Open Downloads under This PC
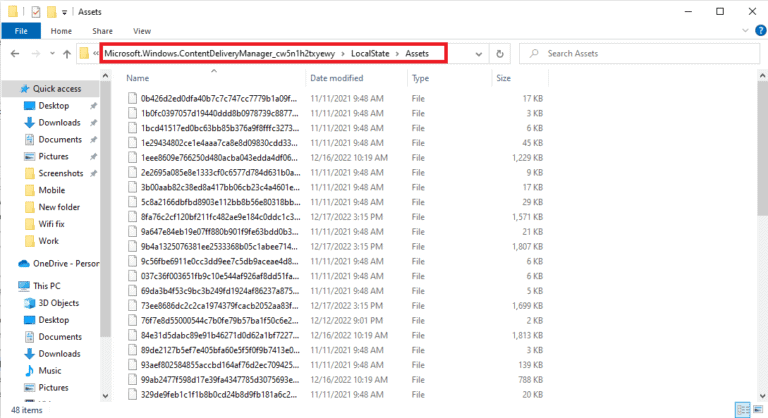 (59, 353)
